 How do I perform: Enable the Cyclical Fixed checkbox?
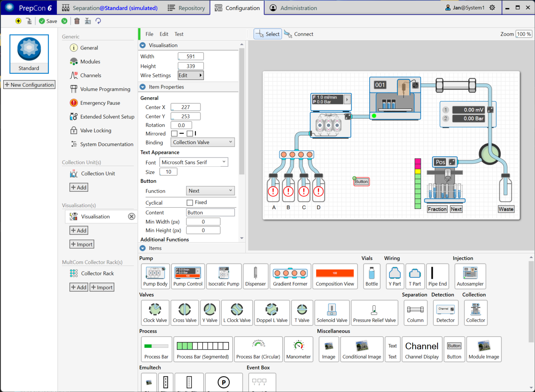190,203
